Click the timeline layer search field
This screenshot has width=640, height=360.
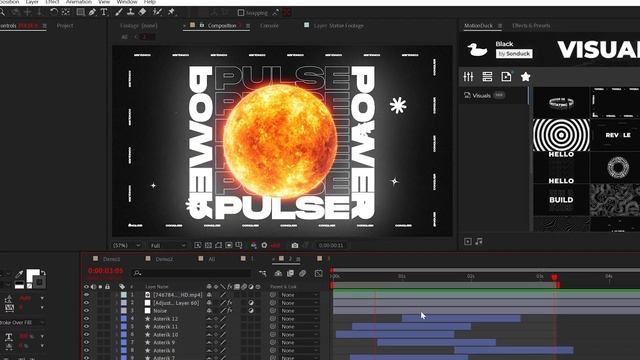point(192,273)
